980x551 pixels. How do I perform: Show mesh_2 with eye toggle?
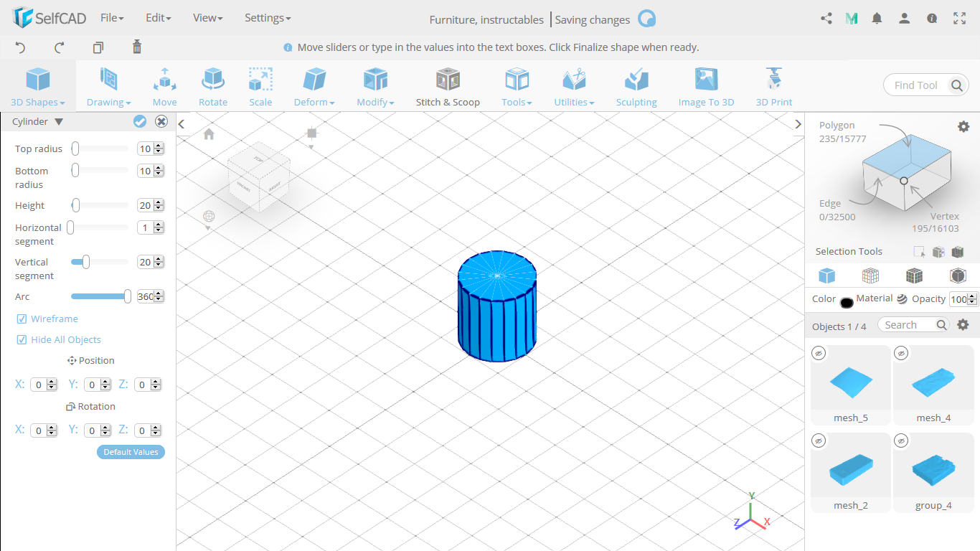click(819, 441)
